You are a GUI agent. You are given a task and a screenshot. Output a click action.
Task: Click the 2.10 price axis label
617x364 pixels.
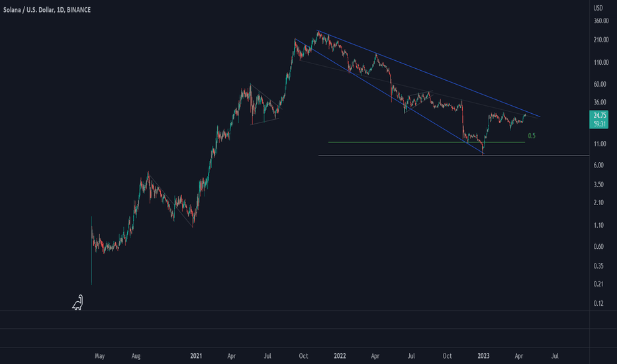point(598,203)
